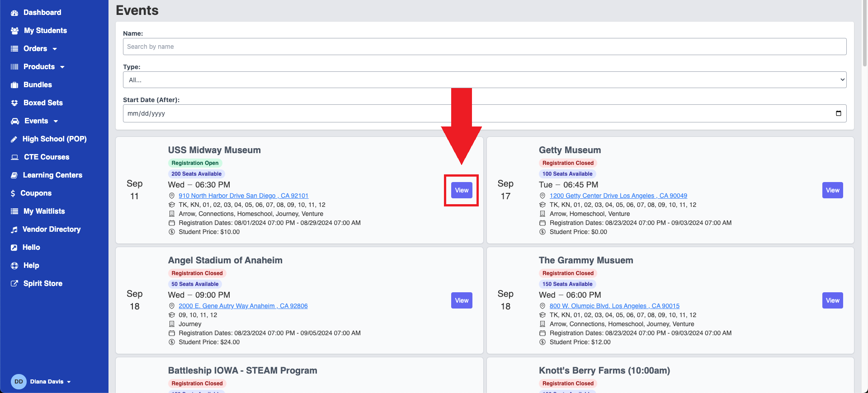View the Getty Museum event

[x=832, y=190]
